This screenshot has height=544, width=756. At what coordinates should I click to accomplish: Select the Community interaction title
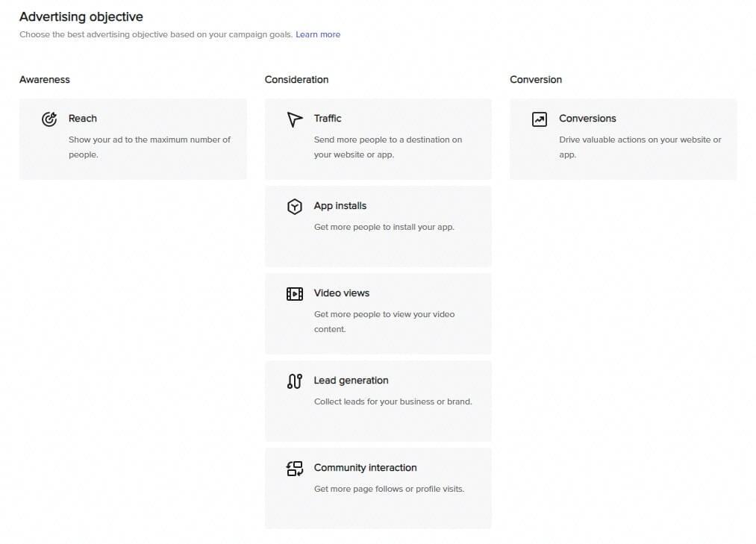click(365, 468)
